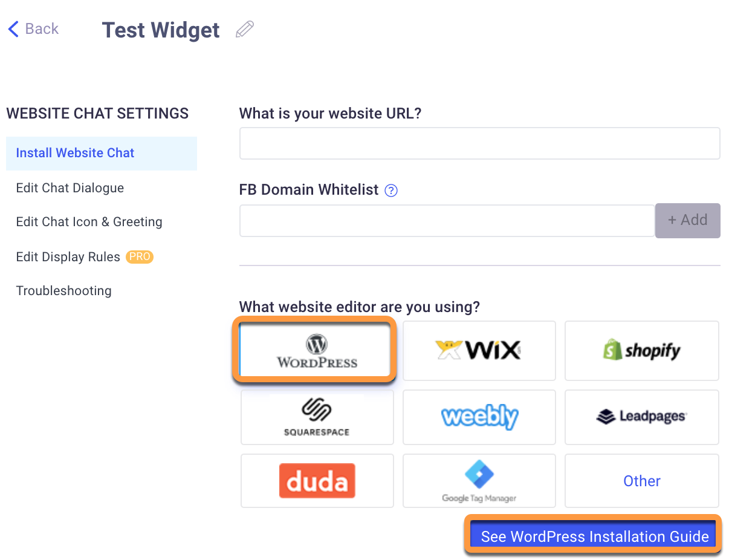Click the website URL input field

pos(479,144)
